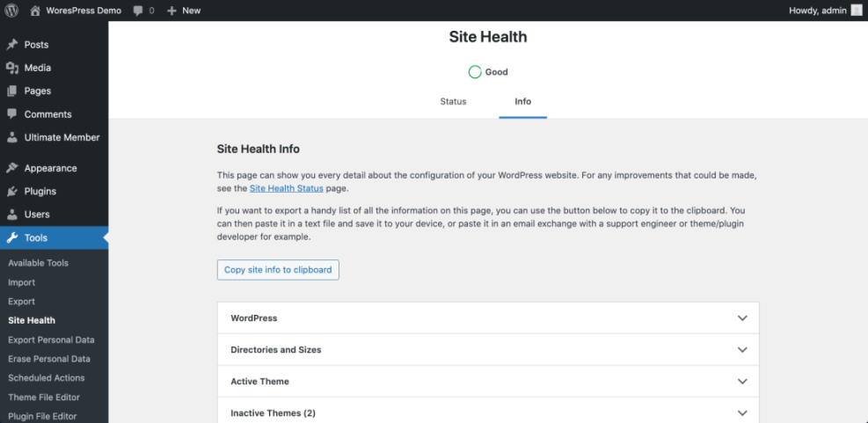Expand Directories and Sizes chevron
Screen dimensions: 868x423
tap(742, 350)
